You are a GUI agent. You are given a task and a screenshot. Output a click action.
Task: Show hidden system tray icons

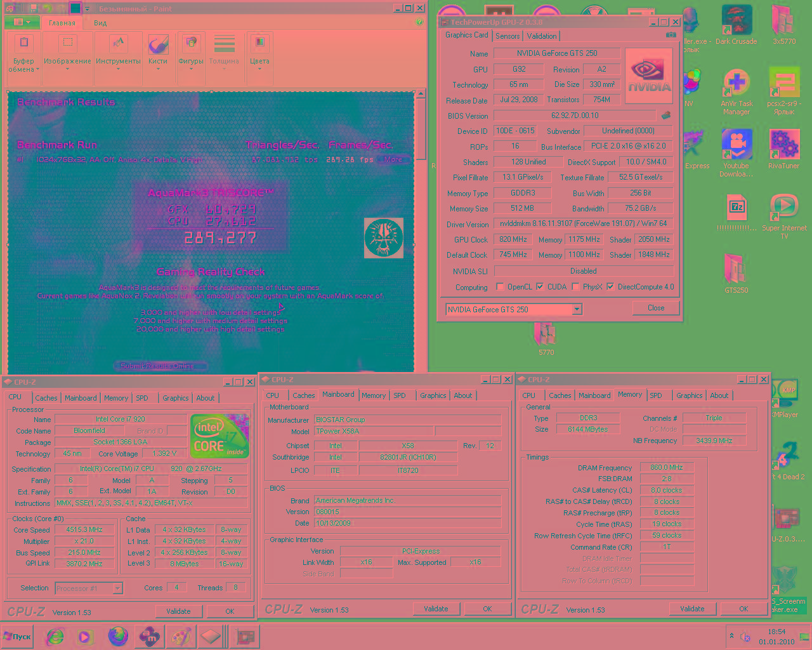[x=731, y=635]
